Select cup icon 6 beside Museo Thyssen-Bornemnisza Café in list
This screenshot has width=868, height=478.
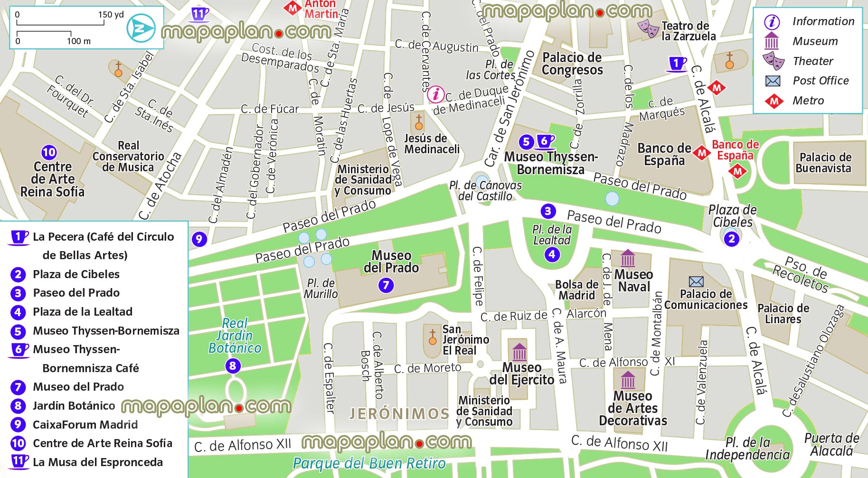[x=19, y=350]
